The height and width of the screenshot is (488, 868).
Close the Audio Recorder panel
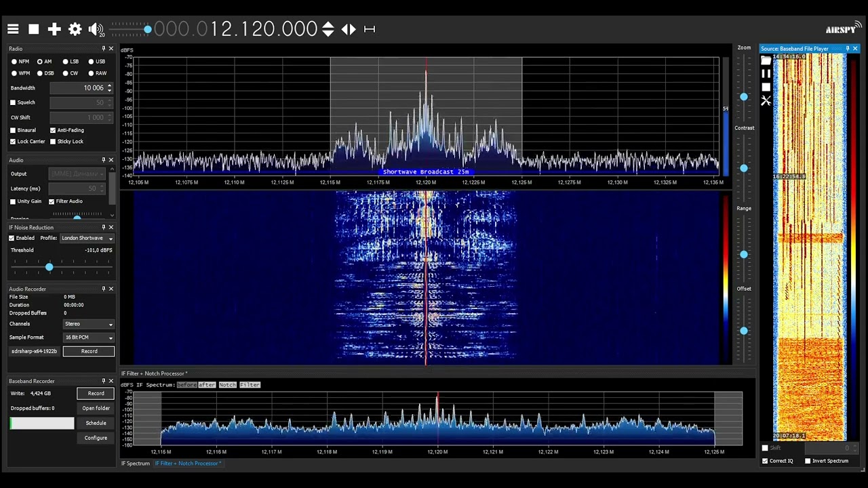pos(111,289)
